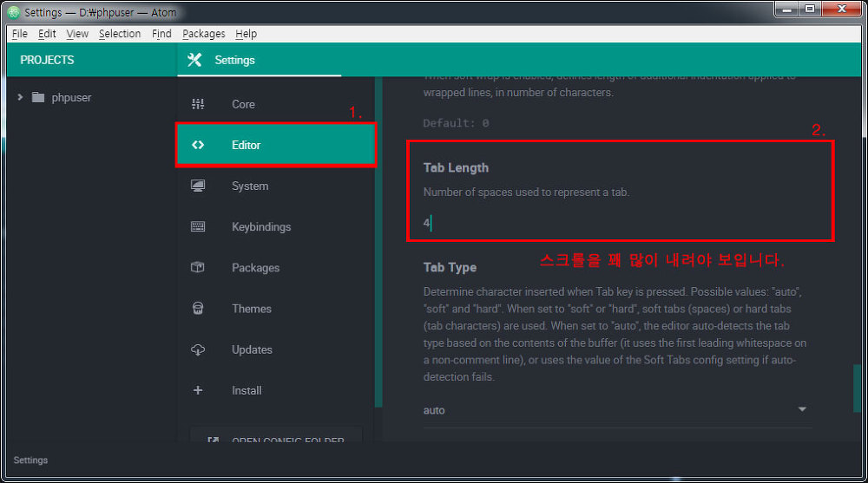Open the Edit menu
The height and width of the screenshot is (483, 868).
47,34
